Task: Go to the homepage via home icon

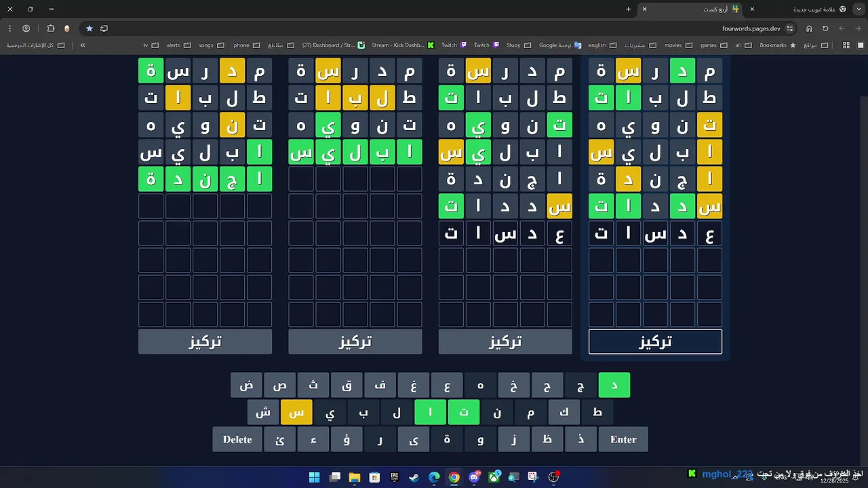Action: pos(809,28)
